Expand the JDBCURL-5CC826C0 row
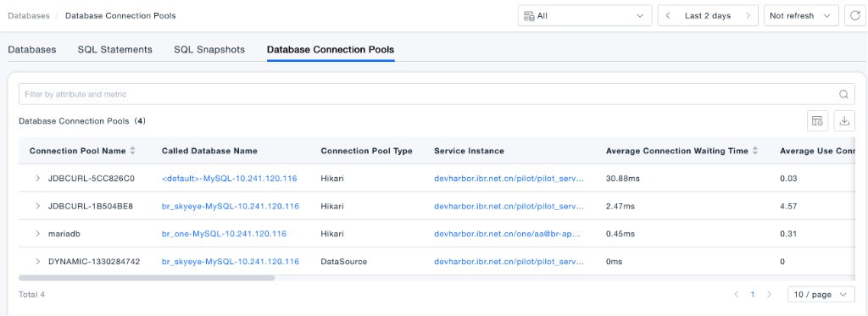The width and height of the screenshot is (868, 316). [37, 178]
